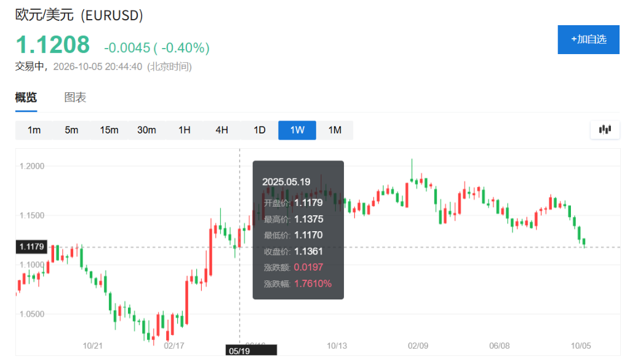630x364 pixels.
Task: Click the 涨跌幅 value 1.7610% in tooltip
Action: click(313, 284)
